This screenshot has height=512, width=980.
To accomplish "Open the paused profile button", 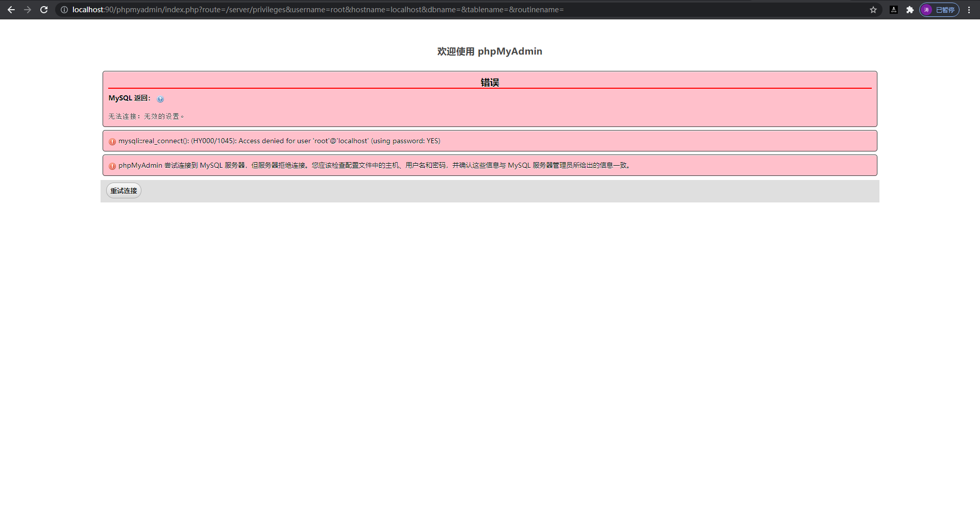I will point(939,10).
